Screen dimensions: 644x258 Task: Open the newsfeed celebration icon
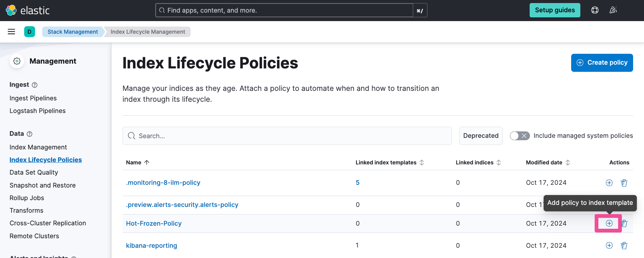tap(613, 10)
